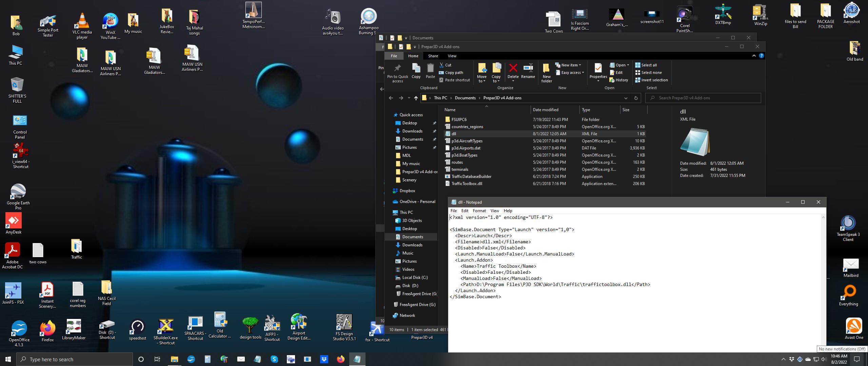The image size is (868, 366).
Task: Click Select none in the ribbon
Action: pyautogui.click(x=648, y=73)
